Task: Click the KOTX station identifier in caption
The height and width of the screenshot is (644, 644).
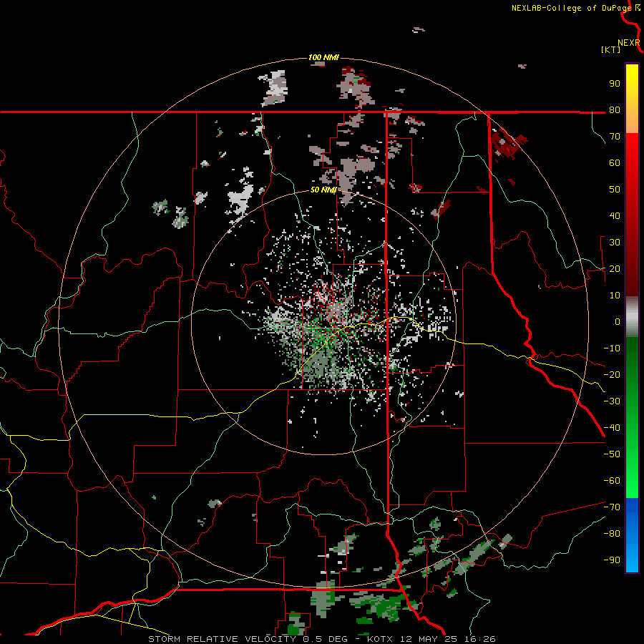Action: (x=380, y=639)
